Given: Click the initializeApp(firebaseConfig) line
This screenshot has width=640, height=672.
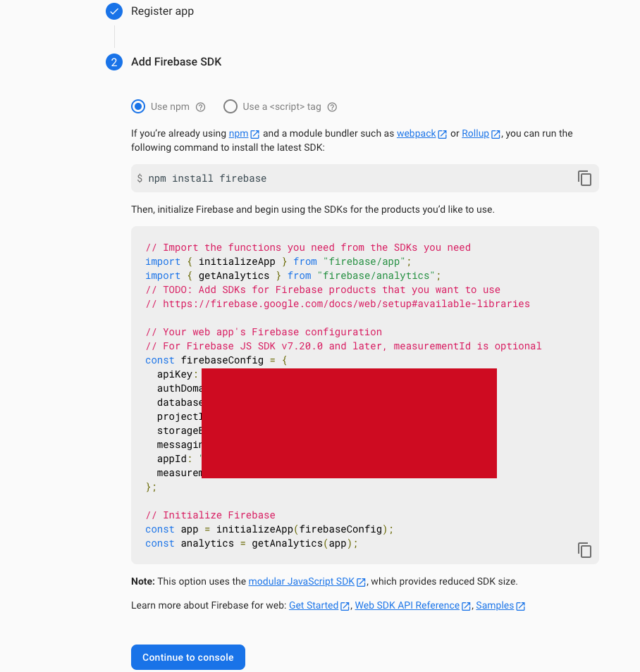Looking at the screenshot, I should (x=269, y=529).
